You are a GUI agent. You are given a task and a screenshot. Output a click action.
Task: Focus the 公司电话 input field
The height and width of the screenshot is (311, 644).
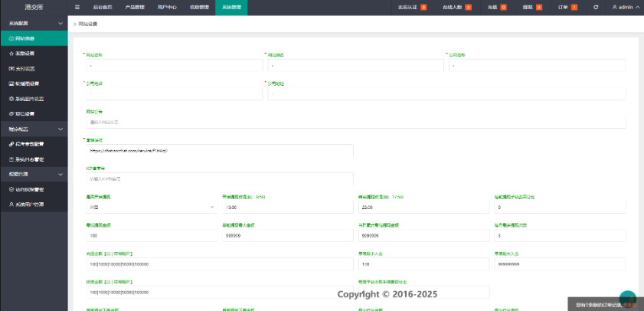(174, 93)
